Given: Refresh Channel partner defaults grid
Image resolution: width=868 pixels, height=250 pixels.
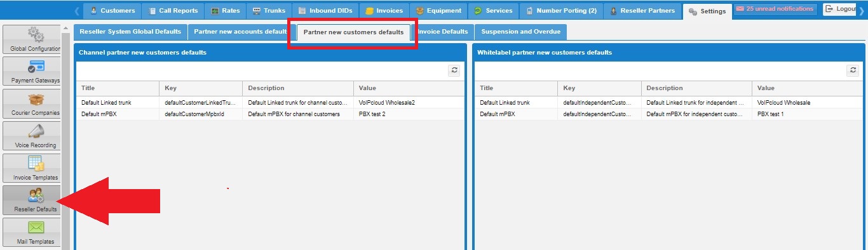Looking at the screenshot, I should coord(454,71).
